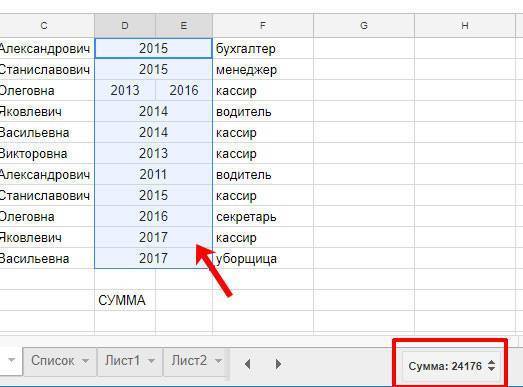This screenshot has height=387, width=523.
Task: Click the 2016 cell in секретарь row
Action: point(153,217)
